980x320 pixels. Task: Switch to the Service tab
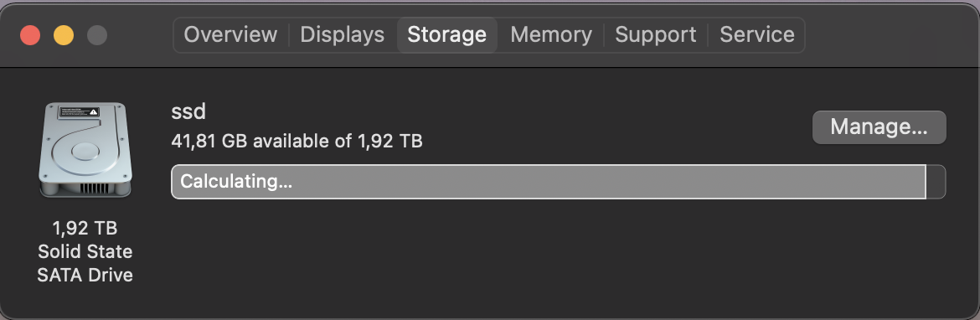coord(757,34)
